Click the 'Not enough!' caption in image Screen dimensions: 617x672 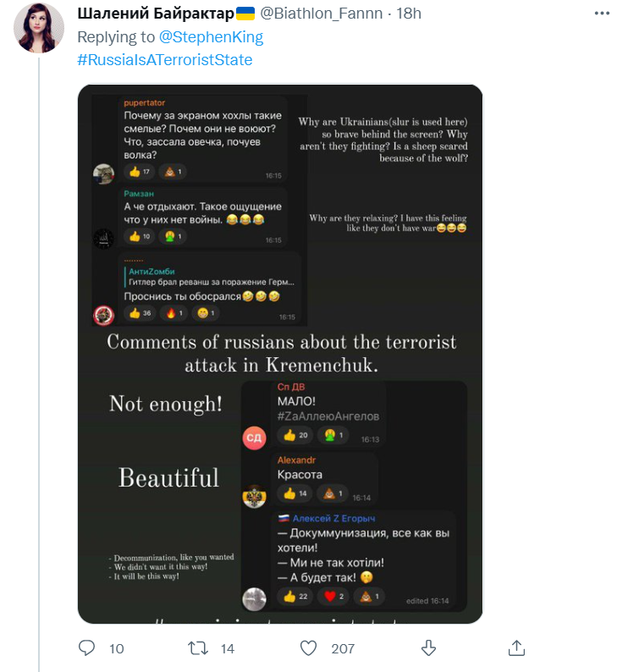click(166, 404)
